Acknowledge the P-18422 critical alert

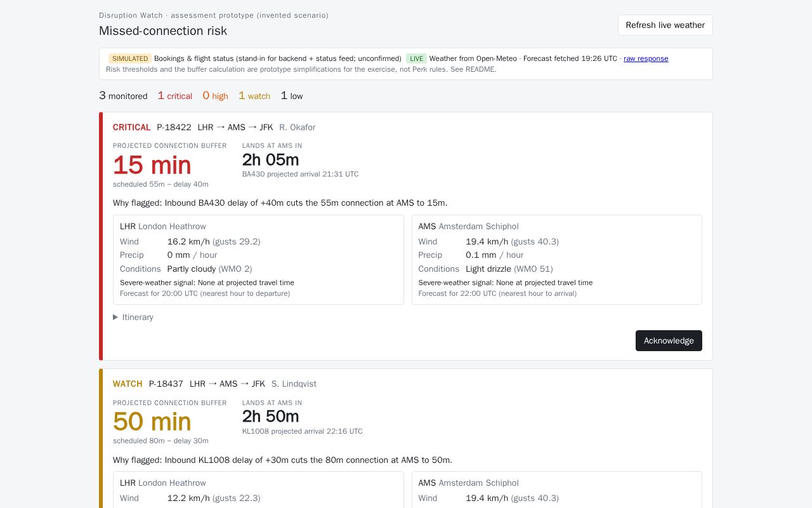669,340
